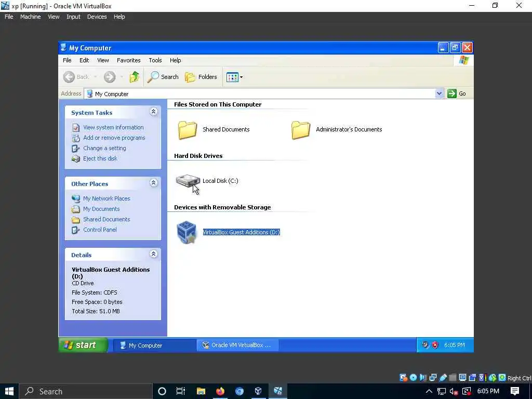Click the XP tray icon beside the shield
Image resolution: width=532 pixels, height=399 pixels.
(x=425, y=345)
